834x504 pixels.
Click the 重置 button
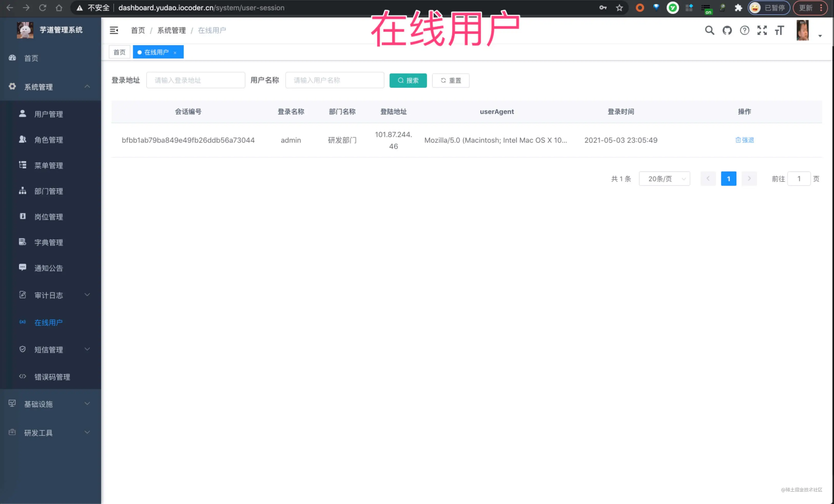(x=451, y=81)
